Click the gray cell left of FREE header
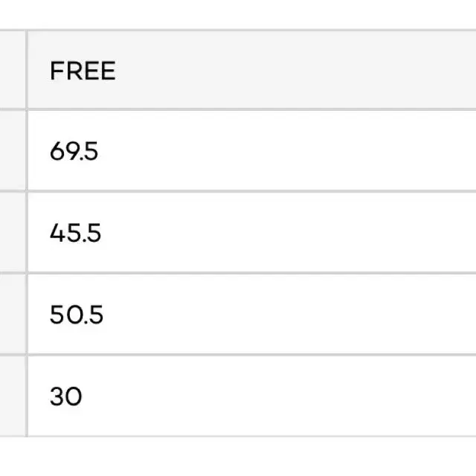Screen dimensions: 476x476 (13, 70)
